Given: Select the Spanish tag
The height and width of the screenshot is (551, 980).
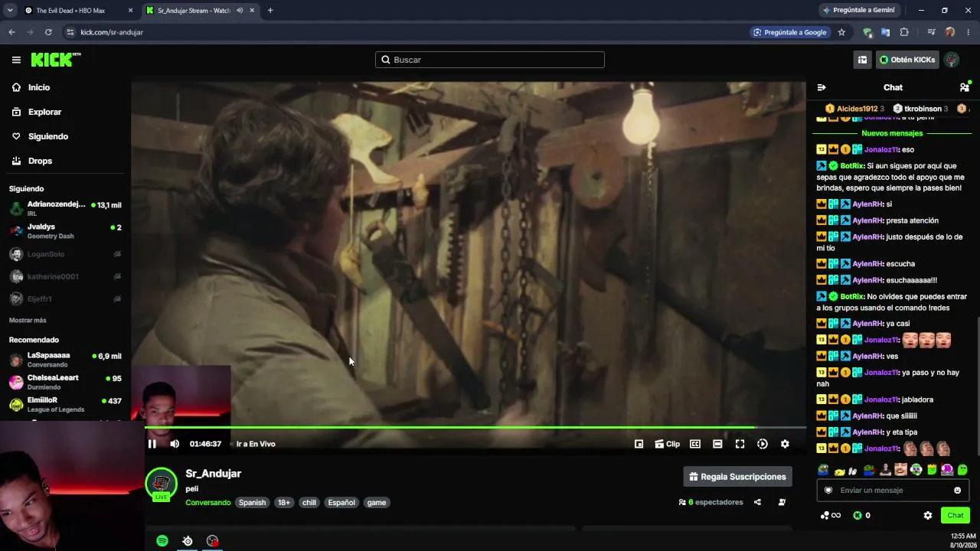Looking at the screenshot, I should pos(252,502).
